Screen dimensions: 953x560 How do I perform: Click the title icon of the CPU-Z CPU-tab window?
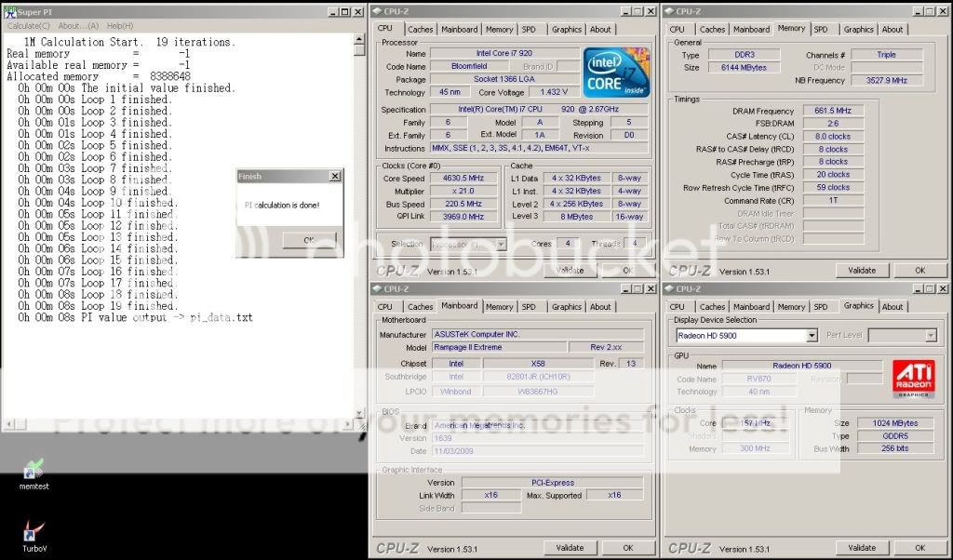point(377,11)
